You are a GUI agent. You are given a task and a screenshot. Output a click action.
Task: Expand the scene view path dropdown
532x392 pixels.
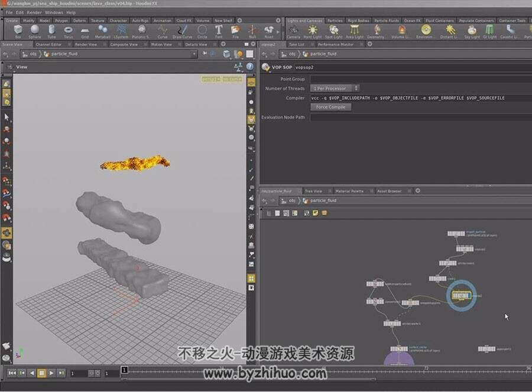194,54
